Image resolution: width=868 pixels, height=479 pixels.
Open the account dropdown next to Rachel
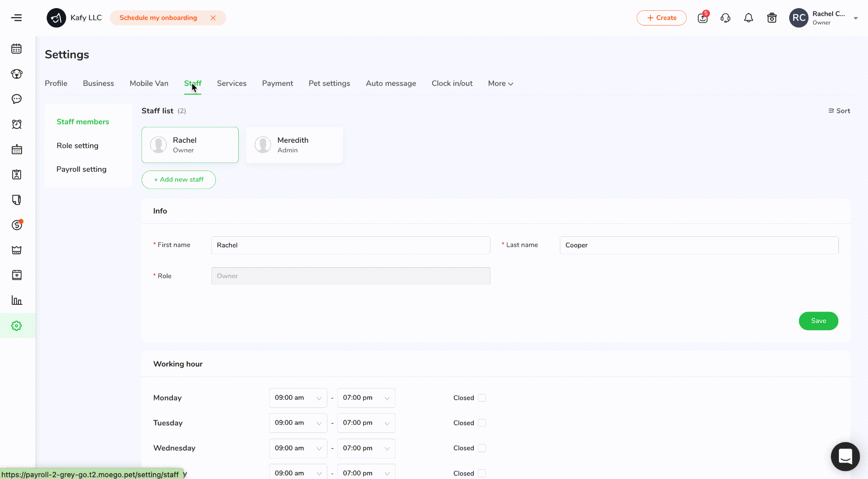[x=856, y=18]
